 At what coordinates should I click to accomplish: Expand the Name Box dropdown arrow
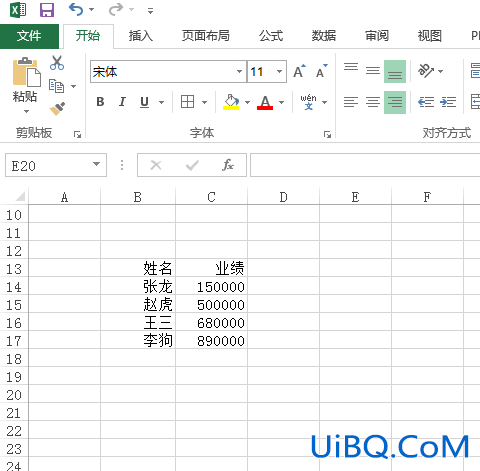coord(96,164)
